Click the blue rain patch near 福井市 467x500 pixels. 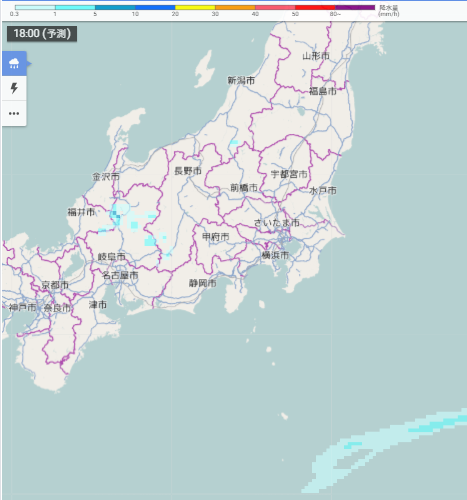tap(116, 216)
